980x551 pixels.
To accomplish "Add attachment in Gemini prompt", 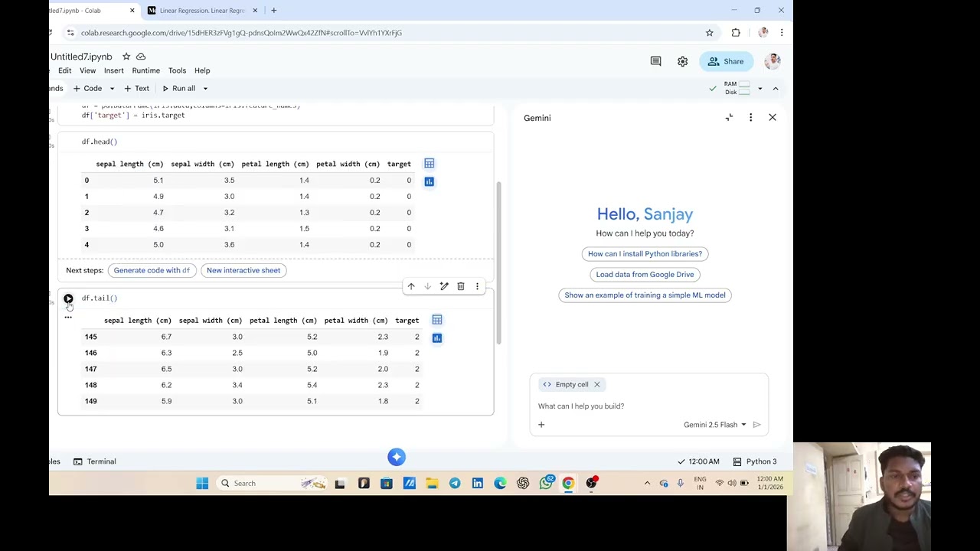I will click(541, 425).
